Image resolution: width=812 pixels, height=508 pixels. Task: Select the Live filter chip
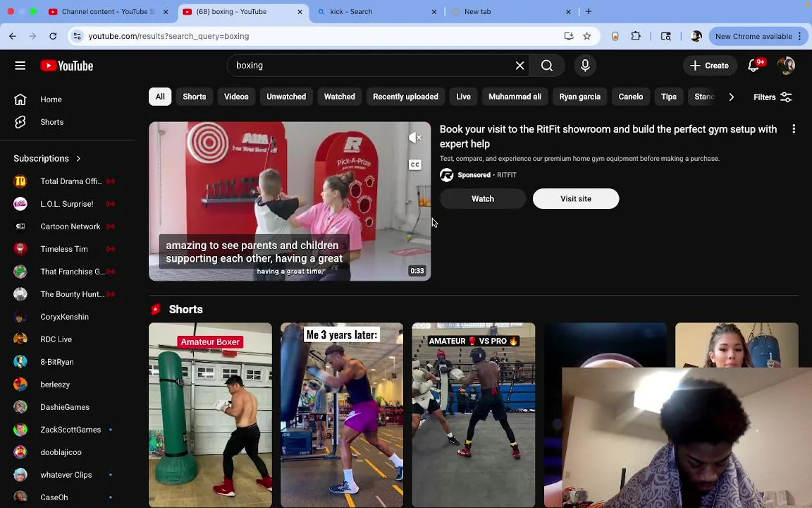click(x=464, y=97)
